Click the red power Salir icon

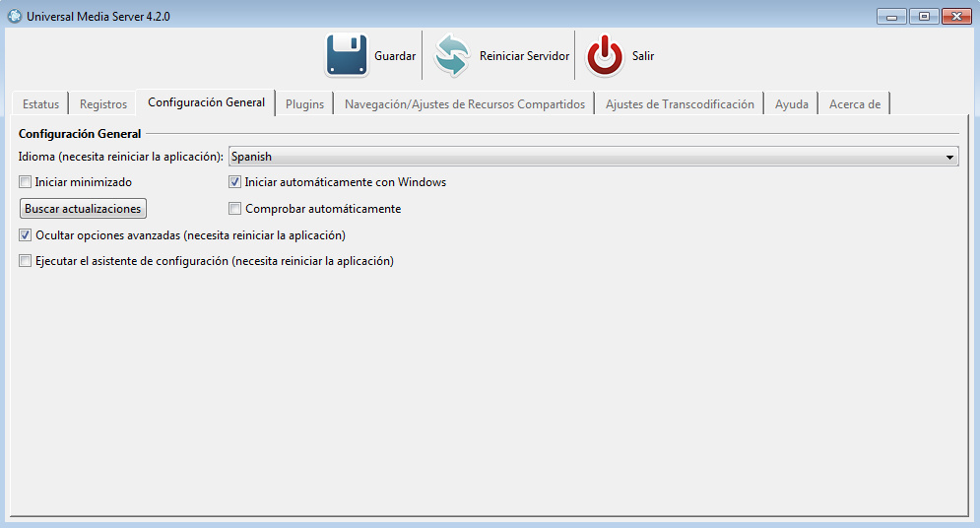point(605,55)
